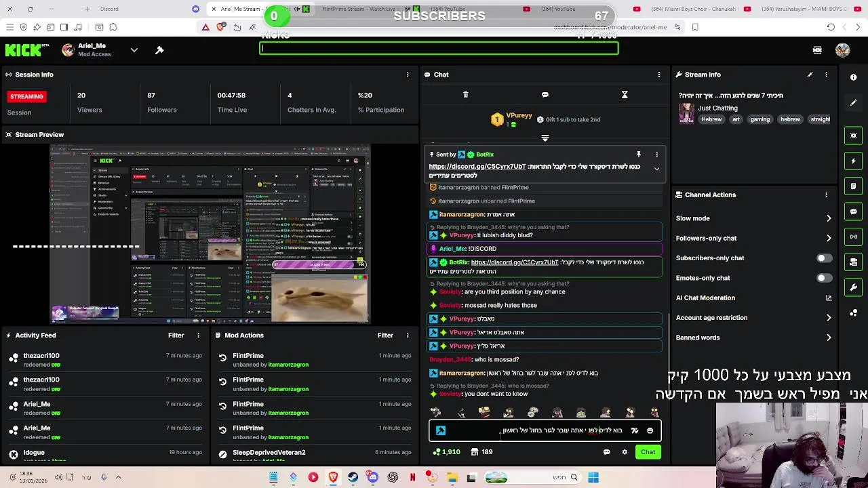Open the Mod Actions Filter

[385, 335]
